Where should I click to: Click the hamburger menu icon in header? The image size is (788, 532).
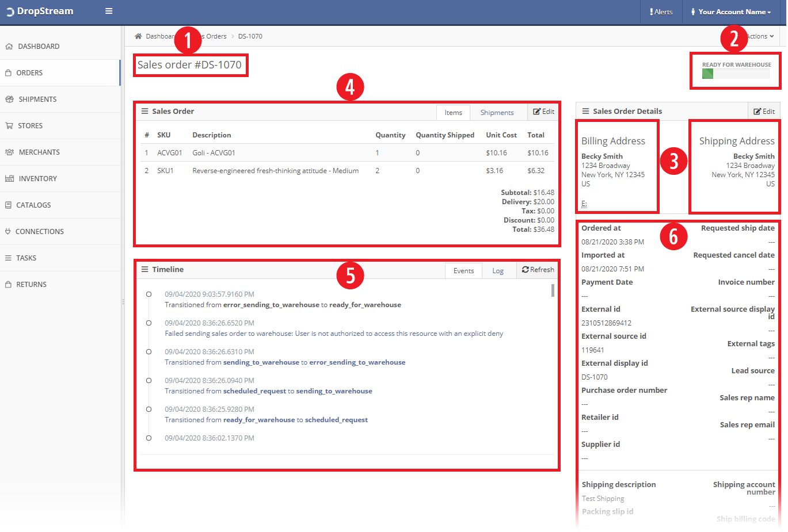[109, 11]
